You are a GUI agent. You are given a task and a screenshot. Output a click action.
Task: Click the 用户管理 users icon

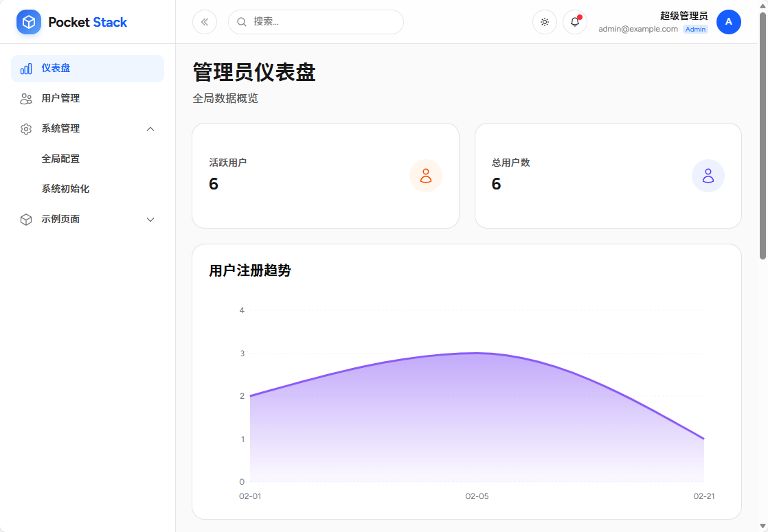(25, 98)
